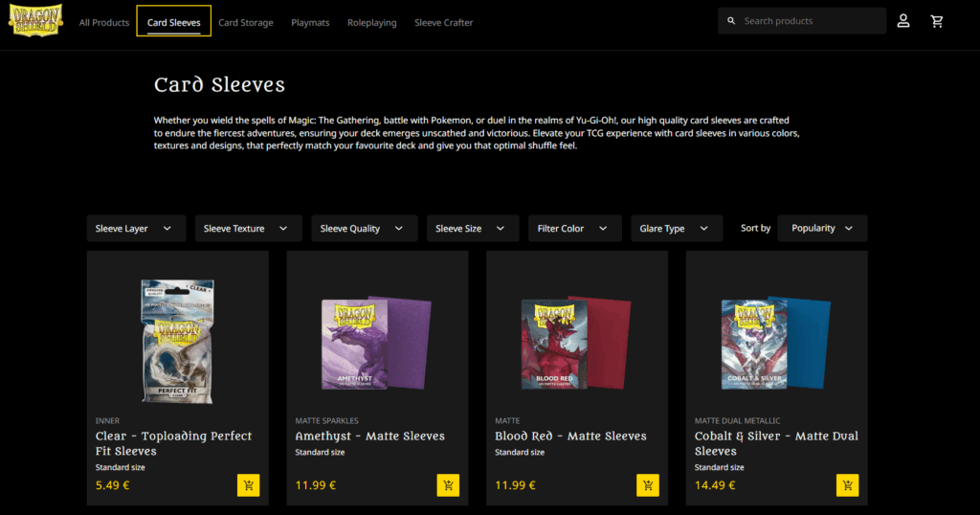The height and width of the screenshot is (515, 980).
Task: Open Blood Red - Matte Sleeves title
Action: (570, 436)
